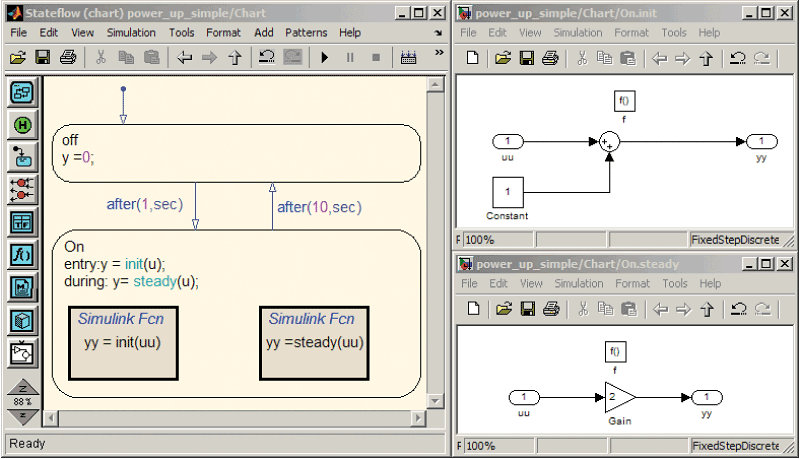
Task: Click the zoom-in arrow above 88%
Action: (22, 388)
